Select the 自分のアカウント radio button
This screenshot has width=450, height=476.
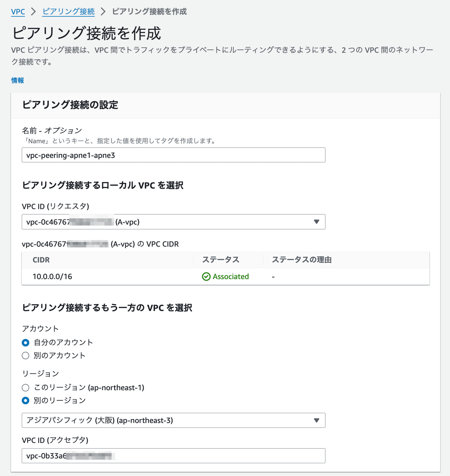click(x=25, y=343)
